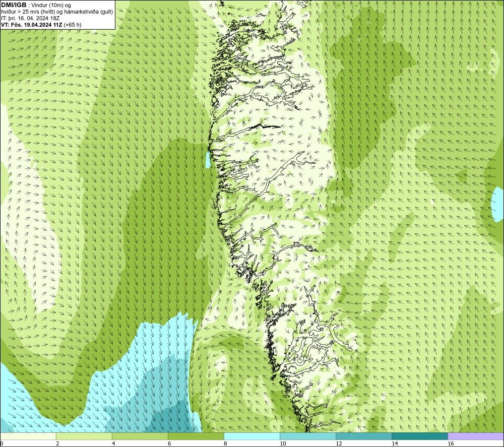Click the scale label '0'
Viewport: 504px width, 447px height.
tap(2, 444)
